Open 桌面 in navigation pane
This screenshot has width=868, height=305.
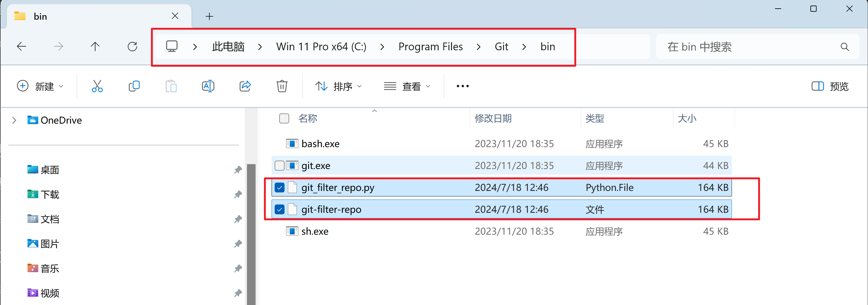pyautogui.click(x=43, y=170)
